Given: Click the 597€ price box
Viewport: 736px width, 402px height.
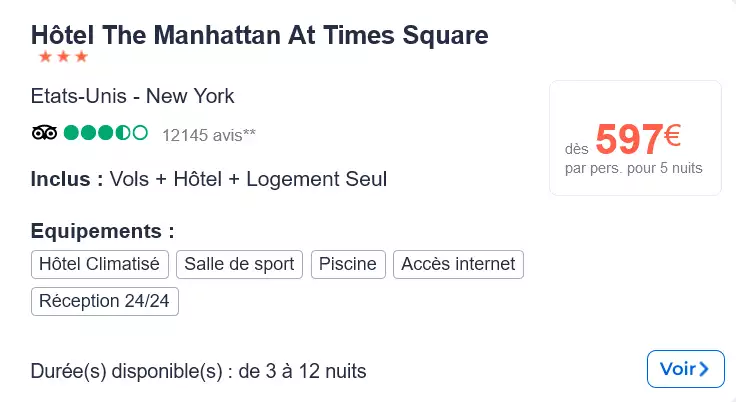Looking at the screenshot, I should (x=635, y=138).
